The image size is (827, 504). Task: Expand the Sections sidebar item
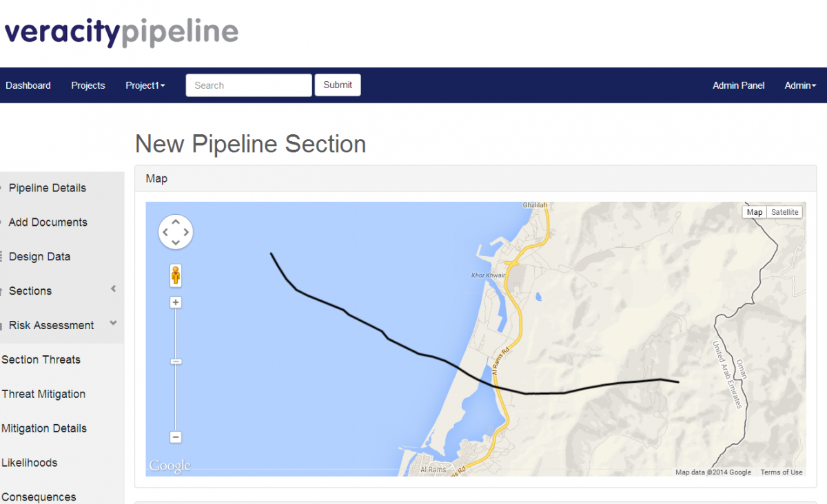(112, 290)
